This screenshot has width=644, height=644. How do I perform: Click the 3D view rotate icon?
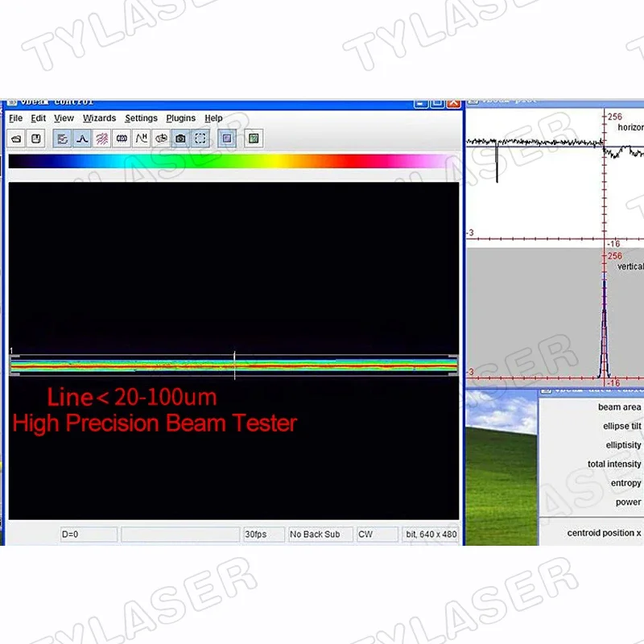pyautogui.click(x=161, y=138)
